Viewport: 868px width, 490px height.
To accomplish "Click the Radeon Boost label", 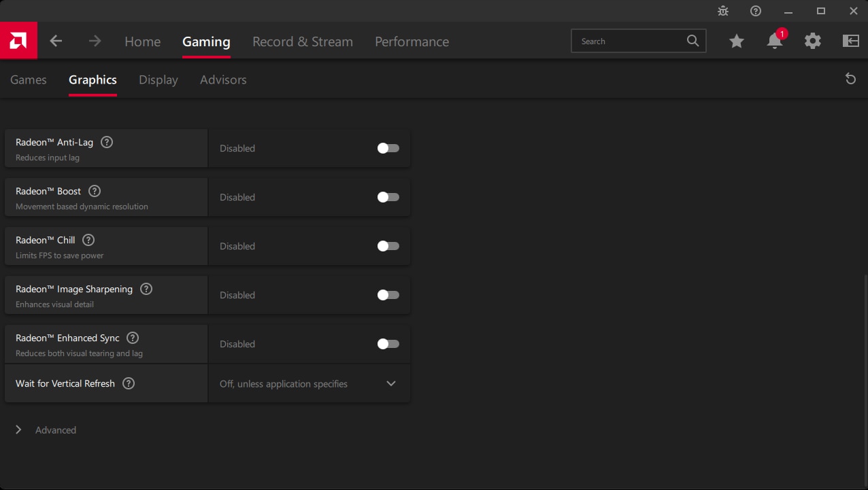I will pyautogui.click(x=48, y=191).
